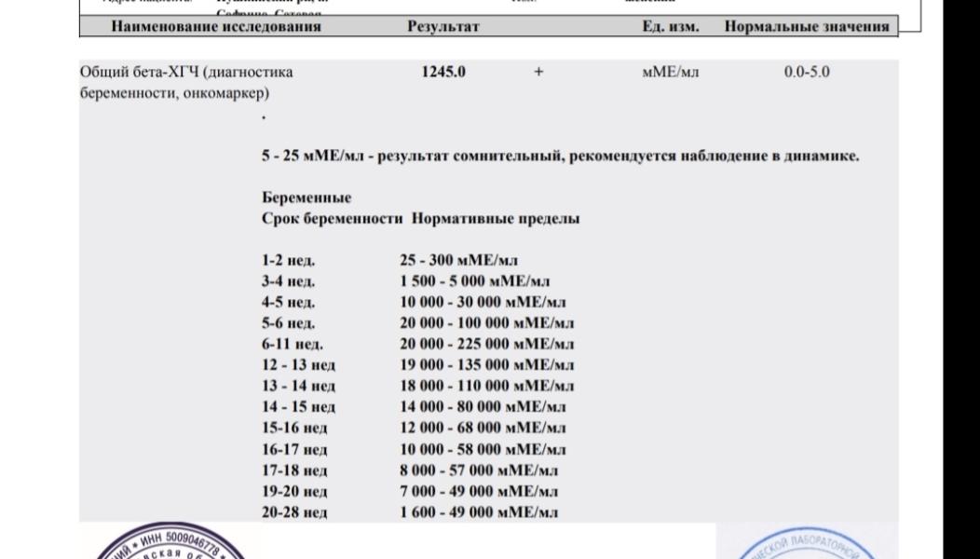Click the 'Беременные' heading

(306, 198)
